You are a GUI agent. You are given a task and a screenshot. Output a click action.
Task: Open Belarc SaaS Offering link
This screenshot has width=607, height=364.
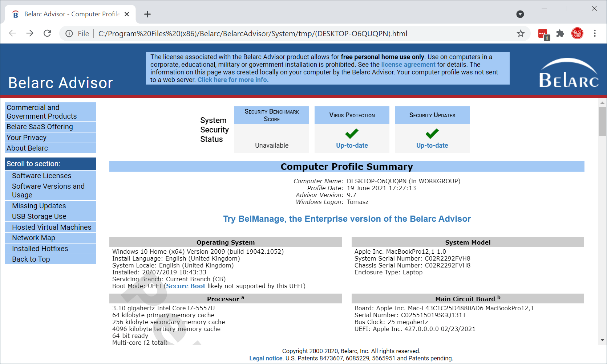(50, 127)
